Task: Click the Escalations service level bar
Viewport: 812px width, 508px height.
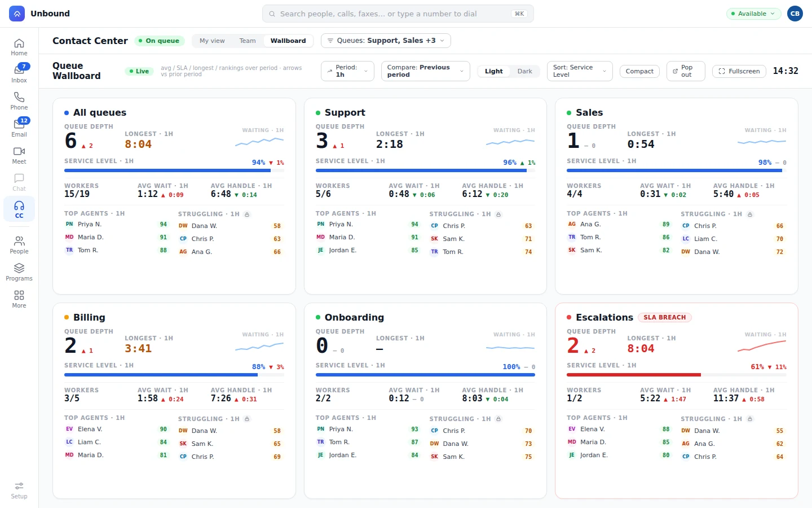Action: click(x=677, y=375)
